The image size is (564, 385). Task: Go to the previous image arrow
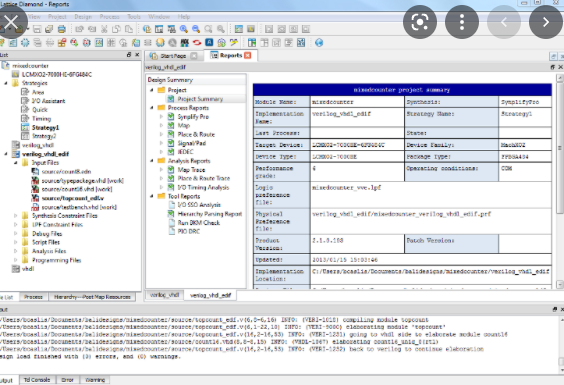click(504, 22)
